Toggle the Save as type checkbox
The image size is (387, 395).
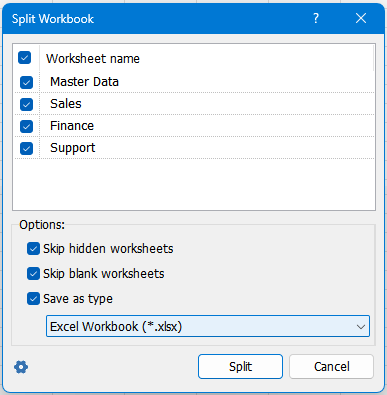tap(33, 299)
